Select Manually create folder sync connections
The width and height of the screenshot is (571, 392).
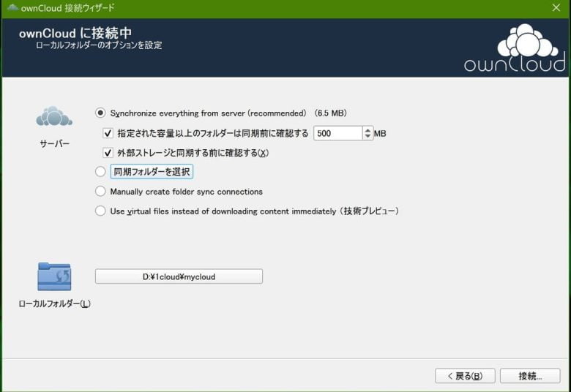click(100, 191)
